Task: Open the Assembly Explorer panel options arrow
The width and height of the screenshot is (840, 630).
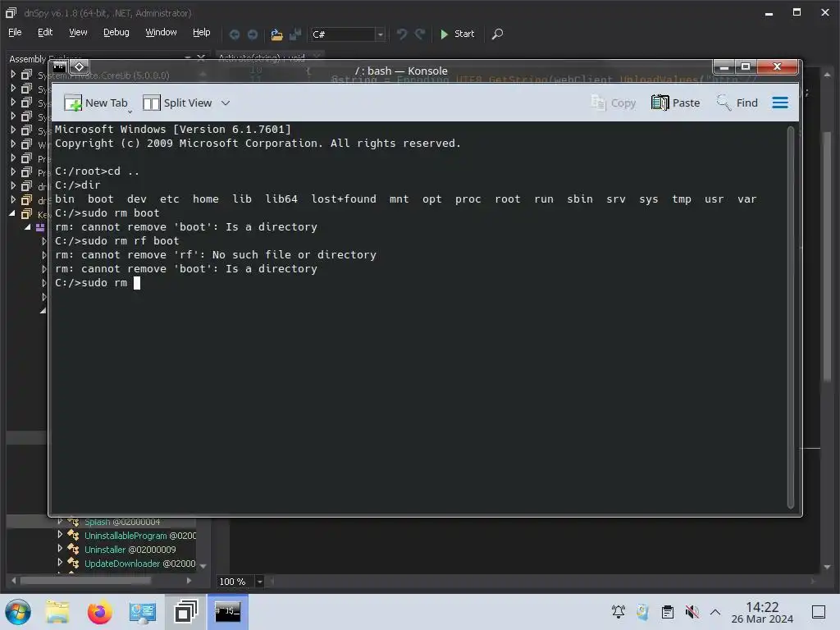Action: [188, 58]
